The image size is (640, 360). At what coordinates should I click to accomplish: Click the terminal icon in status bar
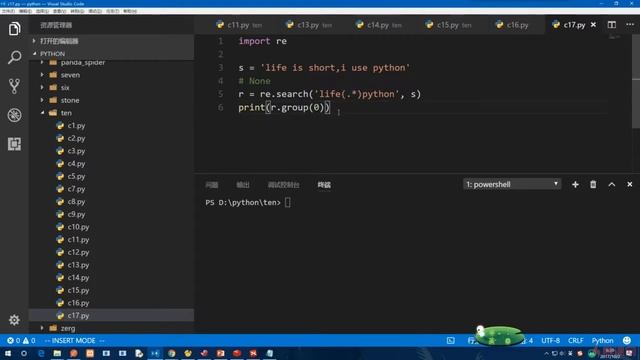(451, 340)
